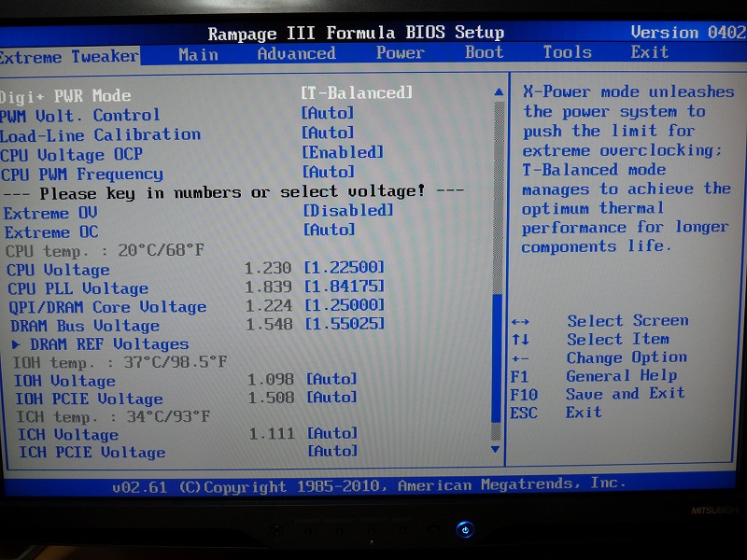The image size is (747, 560).
Task: Click F10 Save and Exit hint
Action: [x=598, y=394]
